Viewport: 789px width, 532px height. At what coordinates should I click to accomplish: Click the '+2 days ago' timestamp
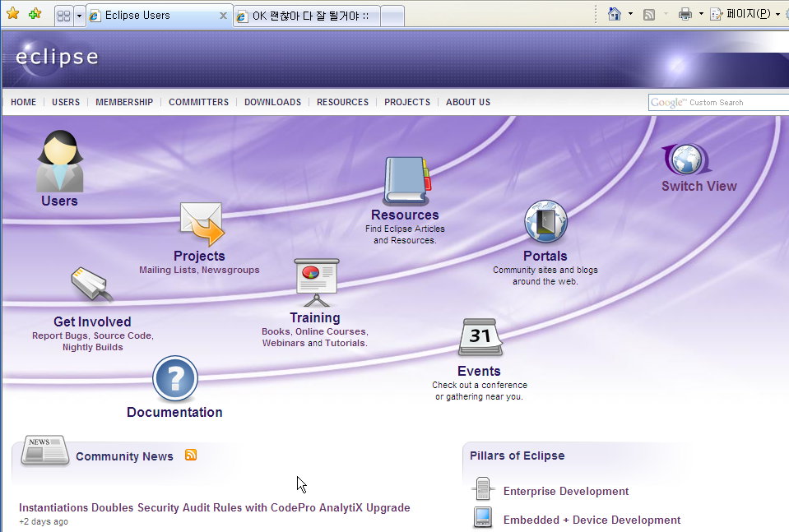pyautogui.click(x=44, y=522)
